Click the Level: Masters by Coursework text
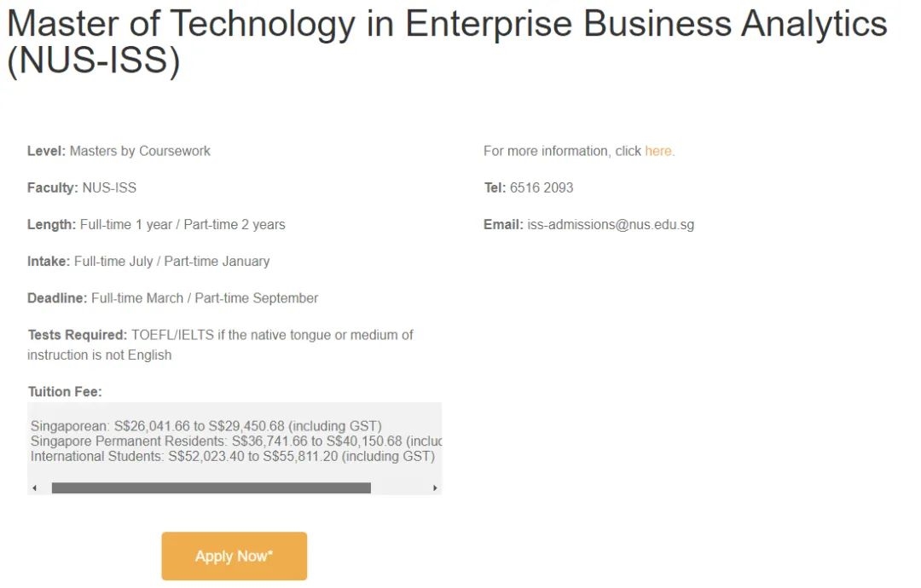The image size is (921, 588). click(x=119, y=151)
